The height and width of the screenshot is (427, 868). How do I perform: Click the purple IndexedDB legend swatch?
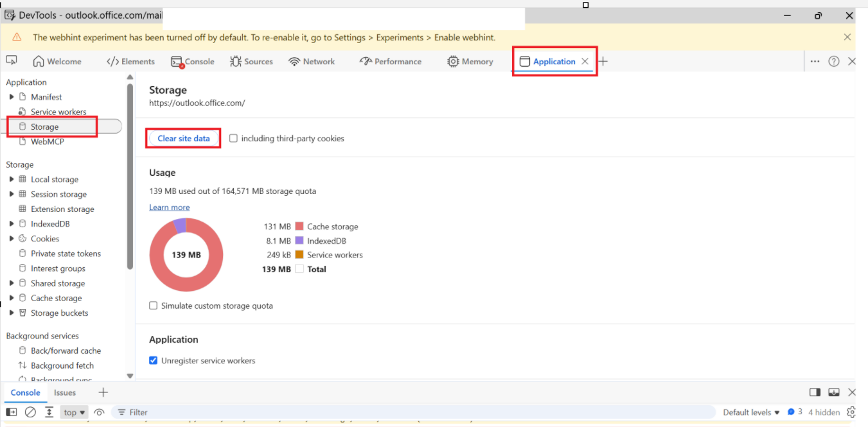[299, 241]
